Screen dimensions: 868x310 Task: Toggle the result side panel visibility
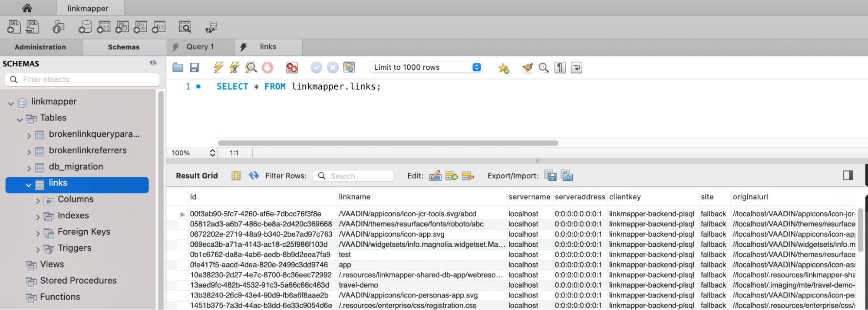coord(848,175)
